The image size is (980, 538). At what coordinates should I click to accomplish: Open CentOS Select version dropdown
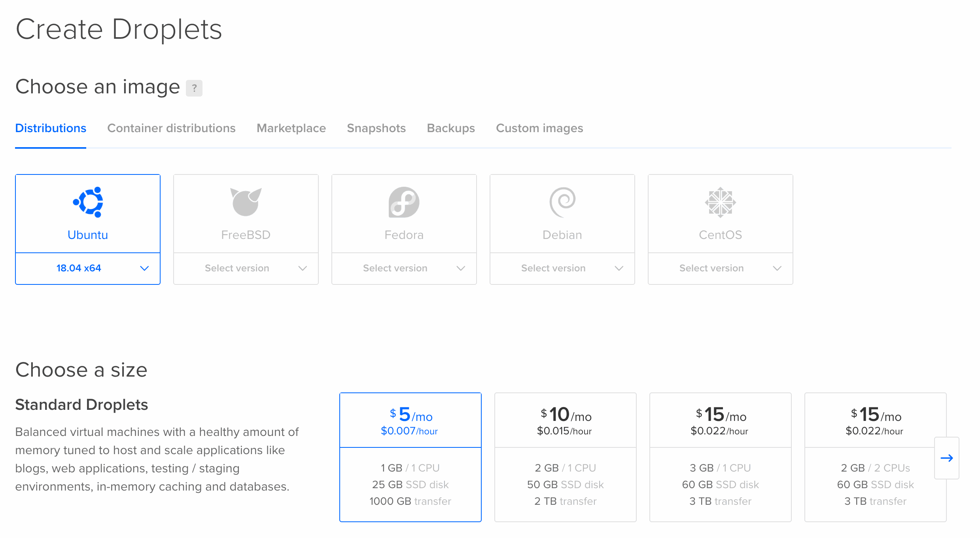[x=721, y=268]
